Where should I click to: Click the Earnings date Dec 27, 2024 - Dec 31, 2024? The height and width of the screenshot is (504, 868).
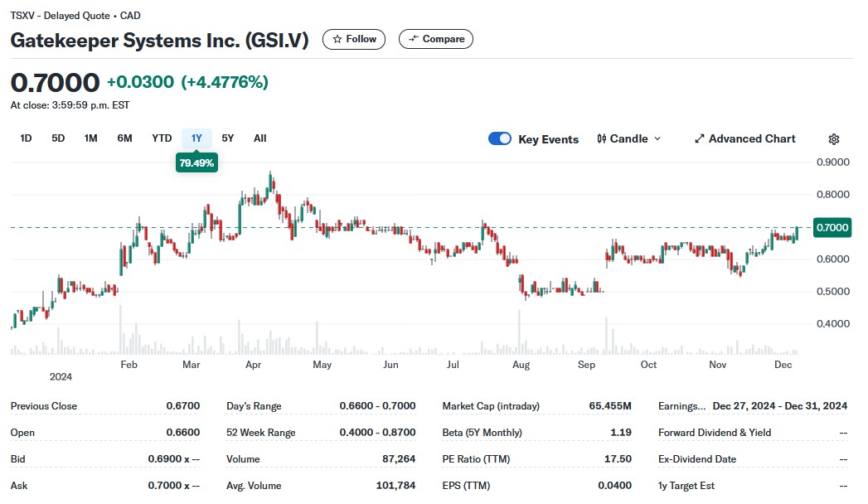coord(780,406)
